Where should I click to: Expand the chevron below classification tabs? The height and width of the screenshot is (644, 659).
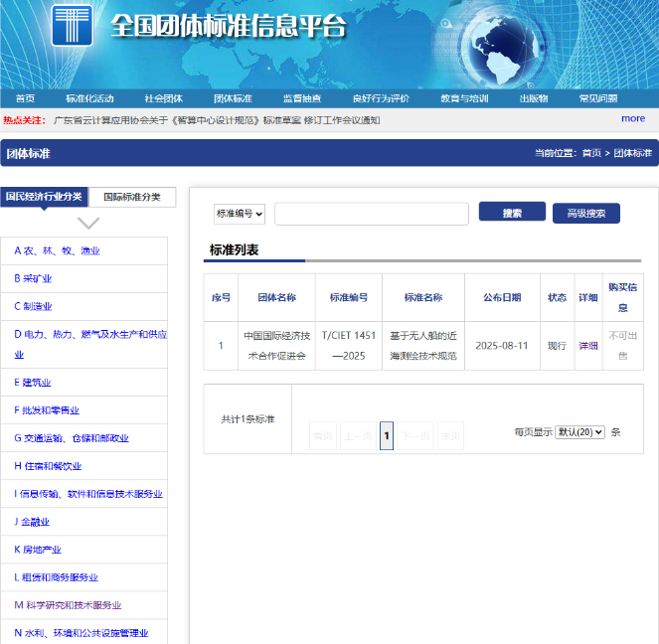88,223
